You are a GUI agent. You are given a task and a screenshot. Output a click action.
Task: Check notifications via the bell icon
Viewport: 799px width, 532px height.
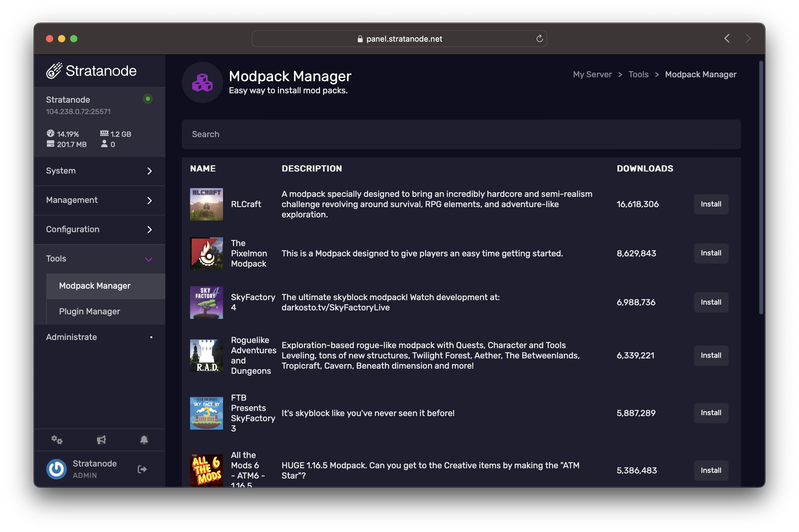click(x=144, y=440)
